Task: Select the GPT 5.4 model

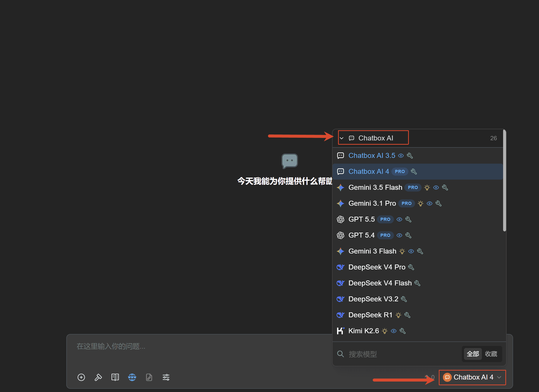Action: [418, 235]
